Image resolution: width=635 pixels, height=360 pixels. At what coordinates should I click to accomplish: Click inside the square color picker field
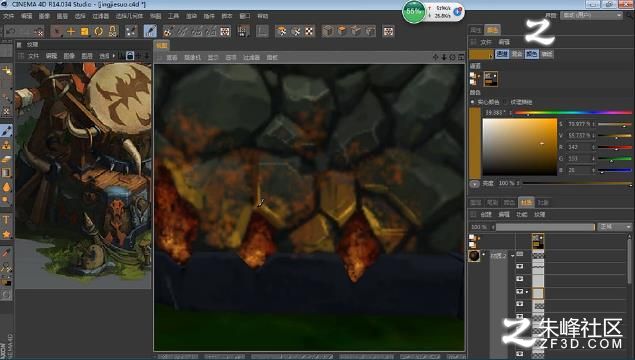click(520, 147)
